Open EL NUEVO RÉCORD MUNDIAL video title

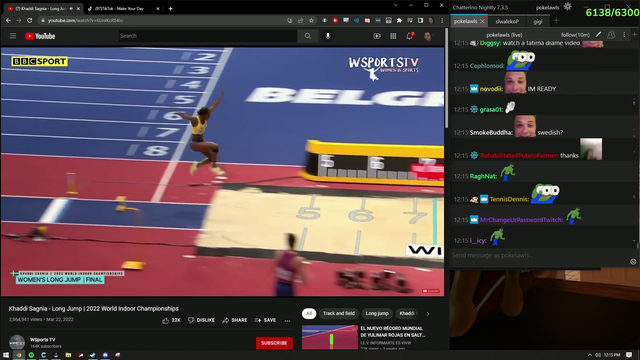(392, 331)
